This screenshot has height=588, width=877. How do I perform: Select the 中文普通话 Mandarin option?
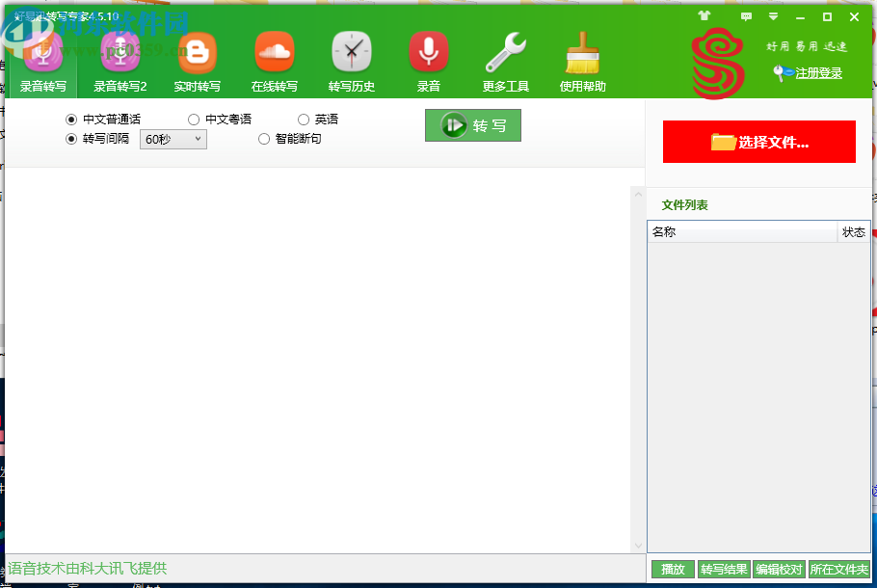[x=70, y=119]
